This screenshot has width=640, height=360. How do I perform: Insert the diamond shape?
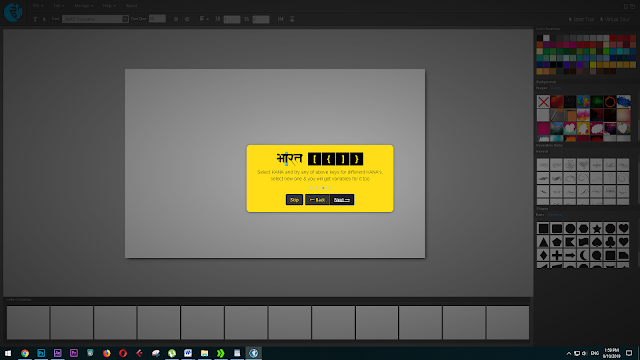543,256
